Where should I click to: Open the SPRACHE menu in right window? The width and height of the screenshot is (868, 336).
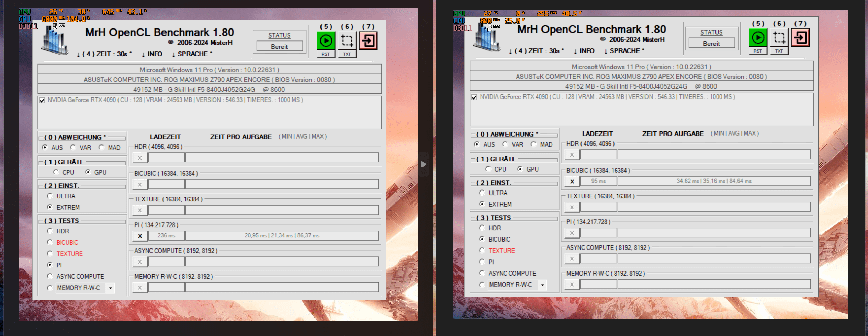(x=624, y=51)
